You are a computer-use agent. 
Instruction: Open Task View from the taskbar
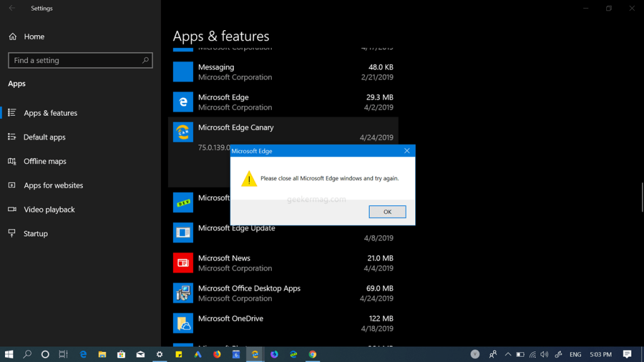64,354
